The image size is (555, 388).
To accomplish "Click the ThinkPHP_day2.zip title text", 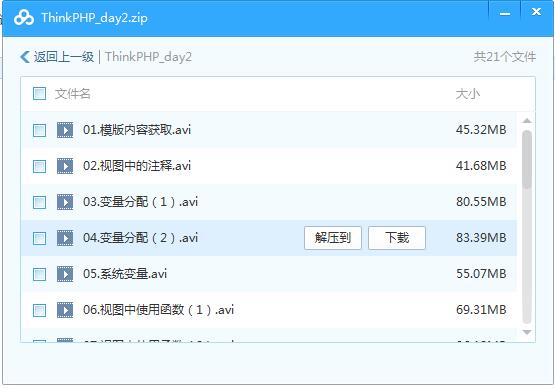I will [x=95, y=18].
